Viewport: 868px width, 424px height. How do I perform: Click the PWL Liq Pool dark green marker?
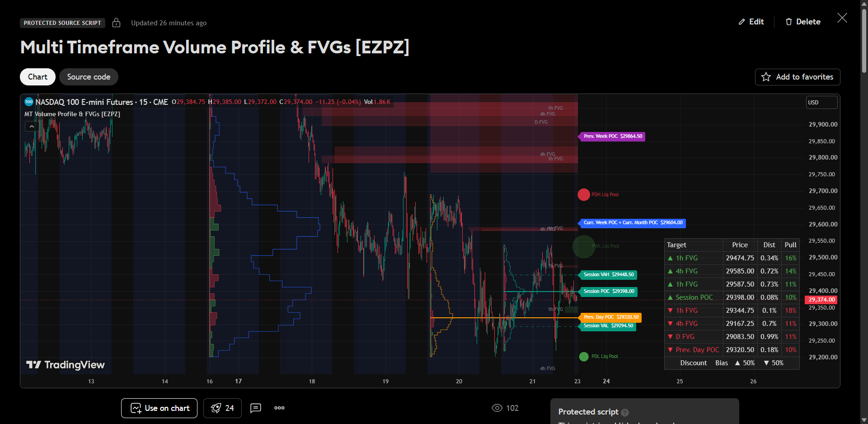pos(584,246)
